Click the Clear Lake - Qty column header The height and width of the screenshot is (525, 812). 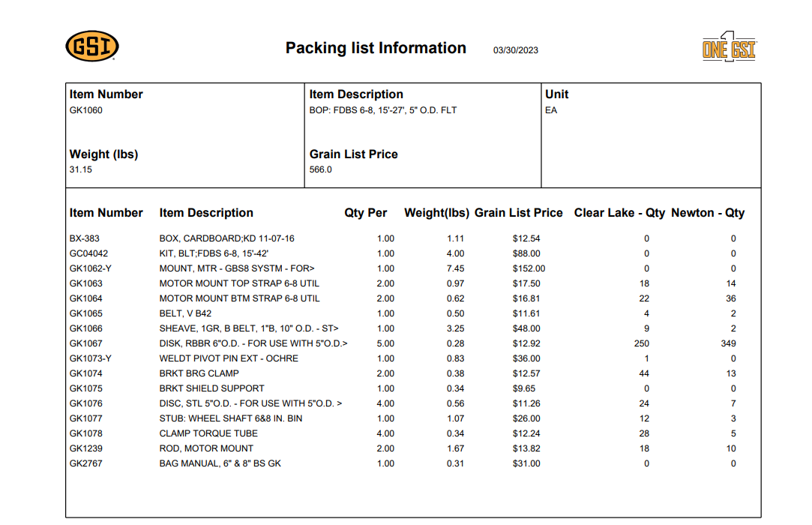[x=619, y=213]
